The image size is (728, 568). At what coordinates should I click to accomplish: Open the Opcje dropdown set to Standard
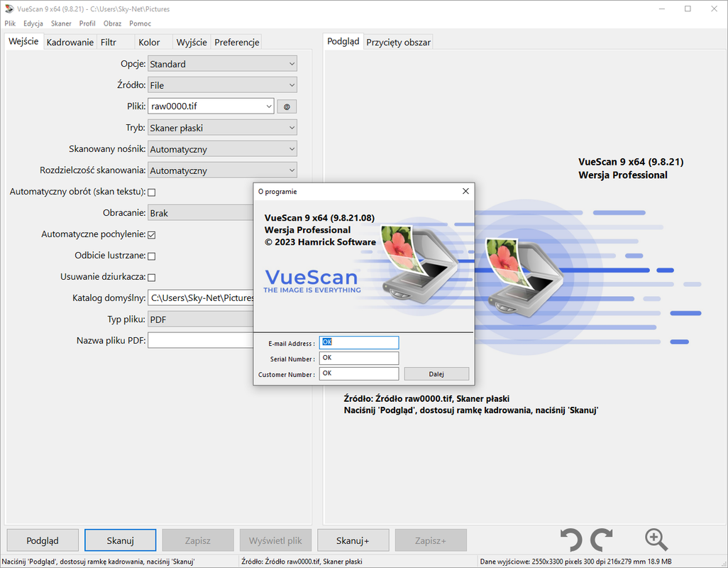(222, 64)
